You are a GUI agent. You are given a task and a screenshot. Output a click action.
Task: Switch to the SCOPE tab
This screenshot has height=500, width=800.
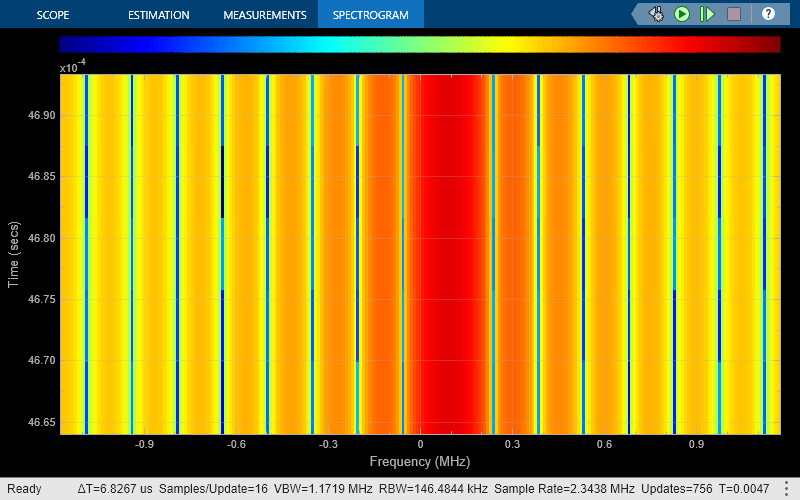pos(53,15)
